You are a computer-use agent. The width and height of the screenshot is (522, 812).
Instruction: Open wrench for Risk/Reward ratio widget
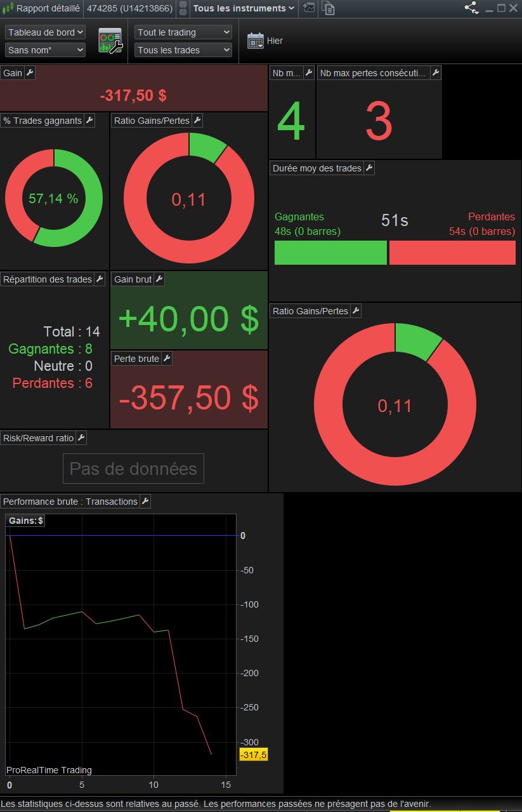(x=81, y=438)
